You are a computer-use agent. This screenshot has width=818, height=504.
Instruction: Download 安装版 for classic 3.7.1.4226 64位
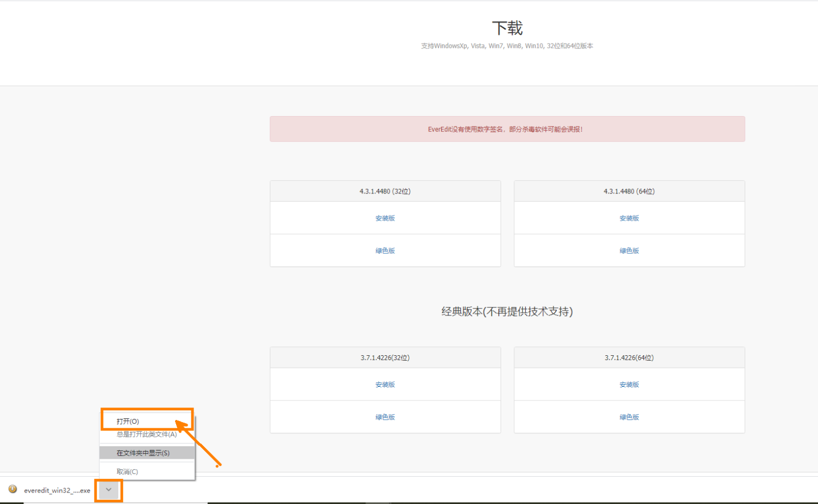click(629, 384)
